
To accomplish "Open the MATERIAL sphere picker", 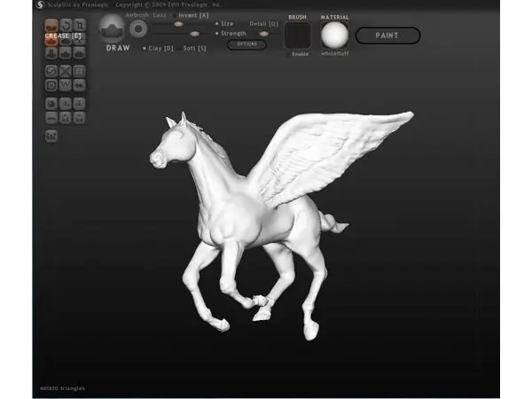I will [x=334, y=35].
